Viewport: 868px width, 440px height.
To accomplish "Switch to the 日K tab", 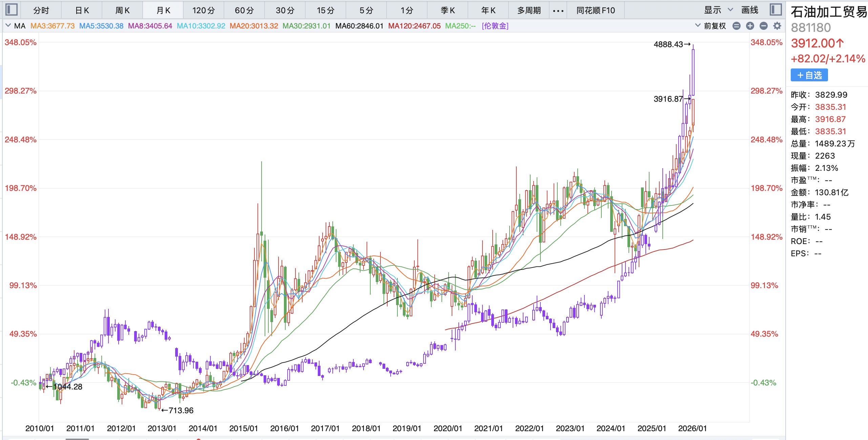I will point(82,11).
